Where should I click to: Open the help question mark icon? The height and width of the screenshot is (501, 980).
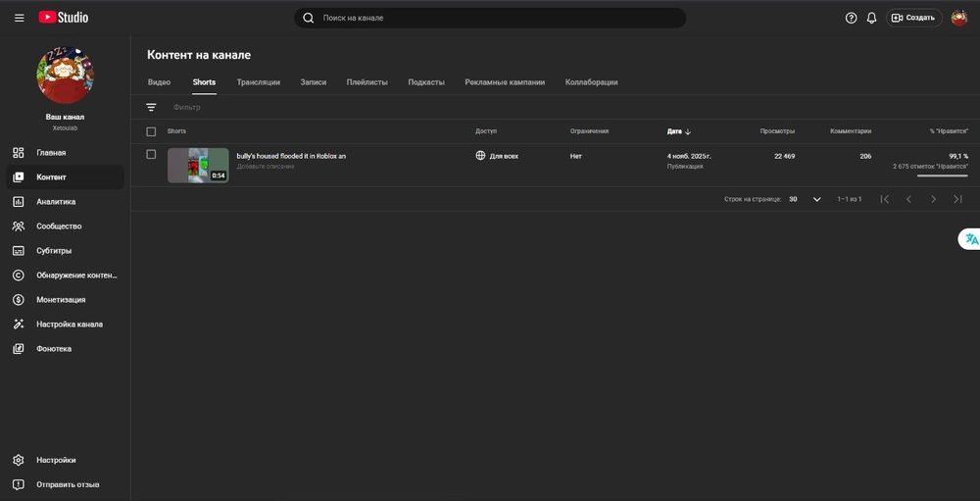tap(851, 19)
